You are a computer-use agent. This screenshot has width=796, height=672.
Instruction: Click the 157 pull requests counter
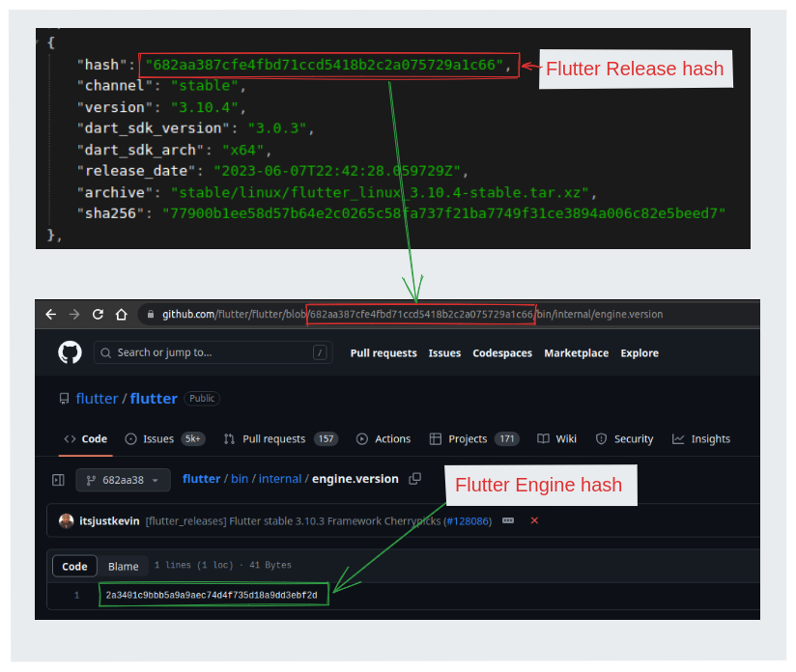pyautogui.click(x=326, y=439)
